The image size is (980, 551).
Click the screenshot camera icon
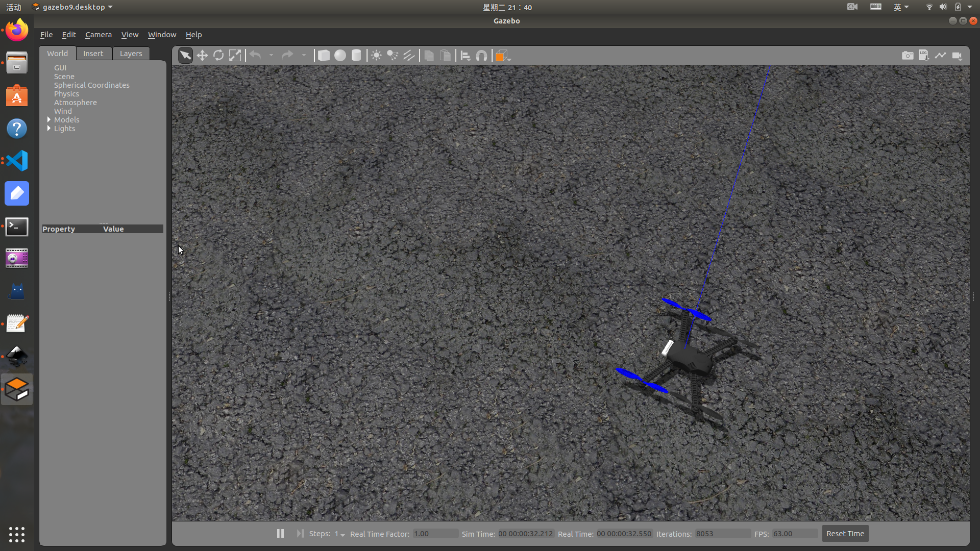[908, 56]
